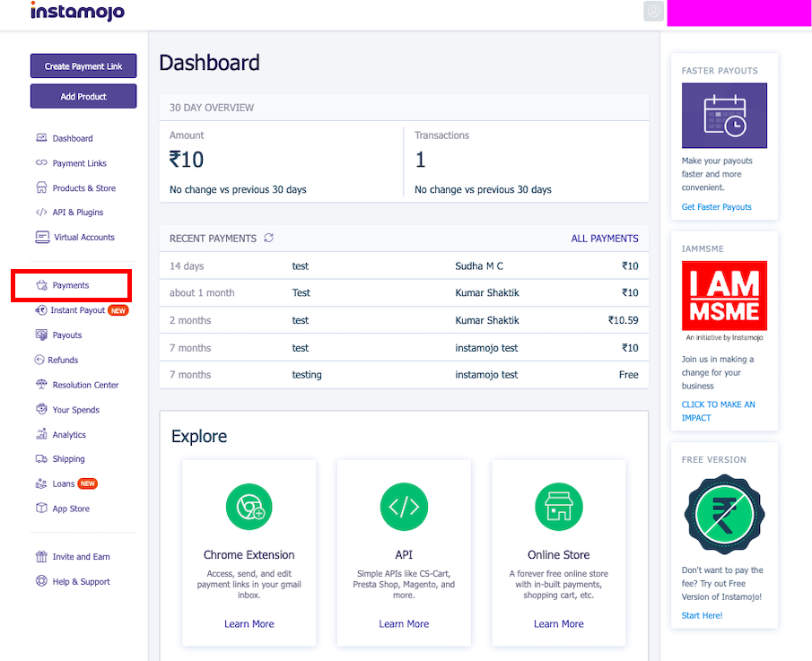The width and height of the screenshot is (812, 661).
Task: Click the Get Faster Payouts link
Action: (716, 206)
